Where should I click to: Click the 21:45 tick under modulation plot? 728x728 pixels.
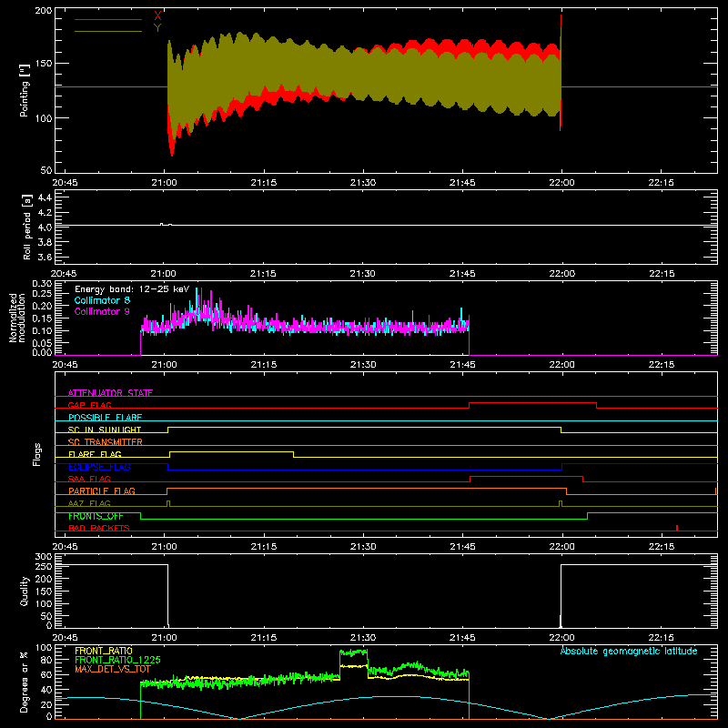[x=462, y=365]
